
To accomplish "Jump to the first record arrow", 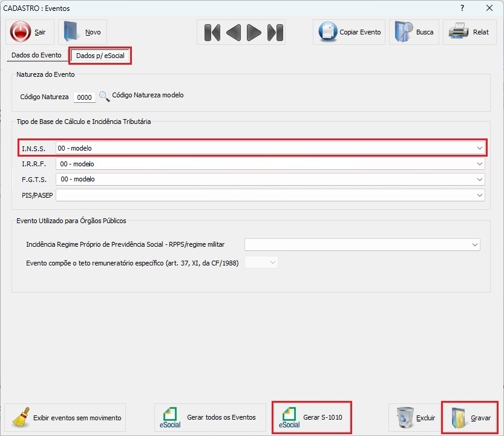I will (212, 33).
